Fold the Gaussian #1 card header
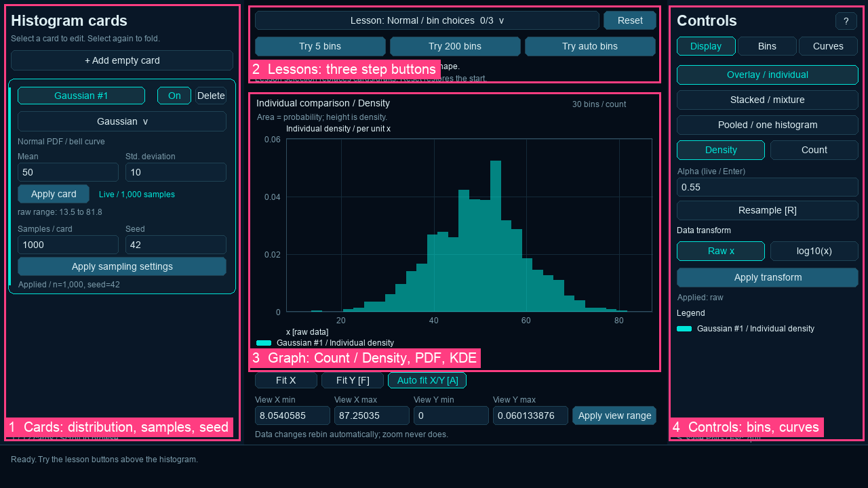The height and width of the screenshot is (488, 868). [81, 96]
